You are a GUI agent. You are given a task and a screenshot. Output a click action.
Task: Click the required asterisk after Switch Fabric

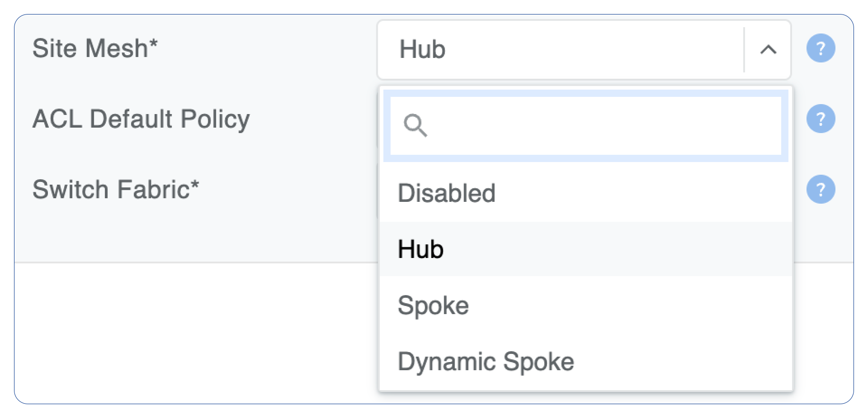(195, 186)
